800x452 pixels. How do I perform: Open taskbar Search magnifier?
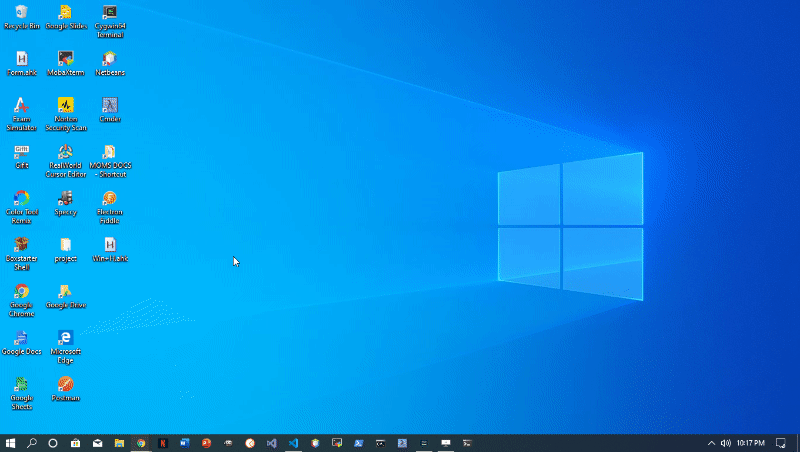coord(32,443)
